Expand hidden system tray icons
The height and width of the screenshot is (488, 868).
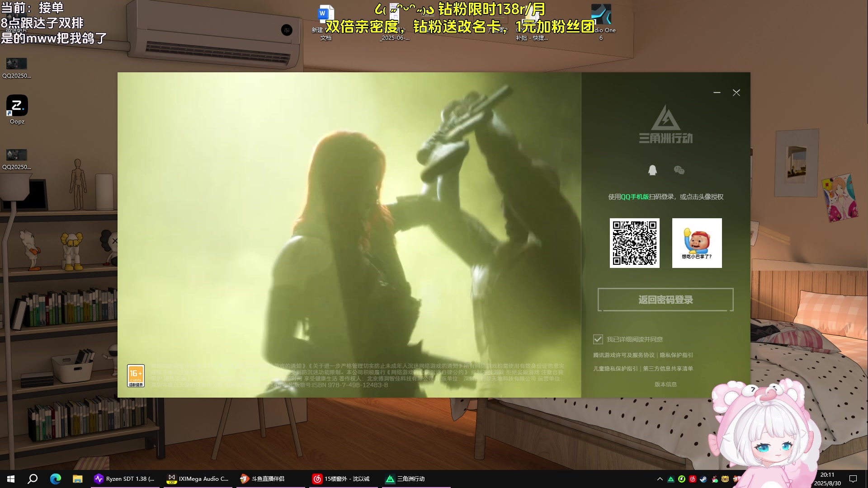pos(660,479)
